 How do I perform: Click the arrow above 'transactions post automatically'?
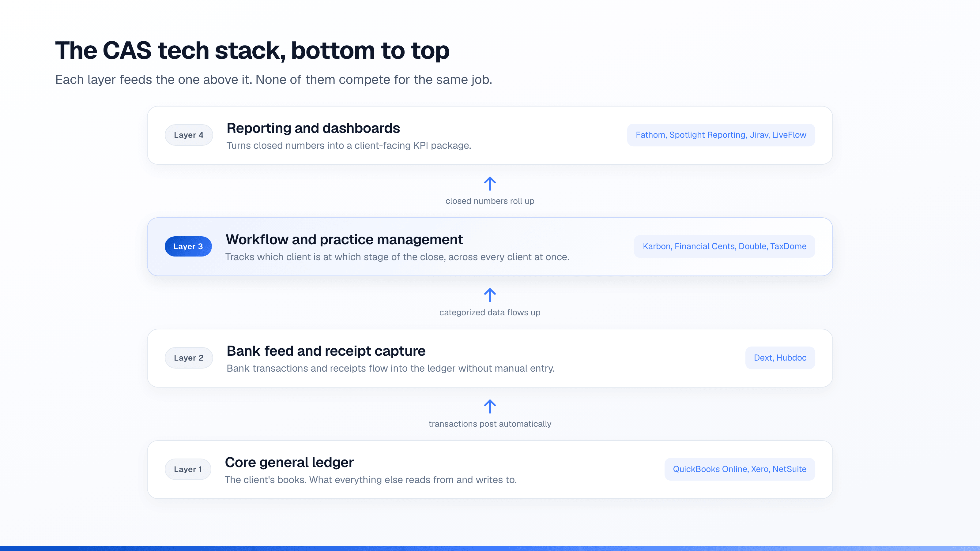point(490,407)
